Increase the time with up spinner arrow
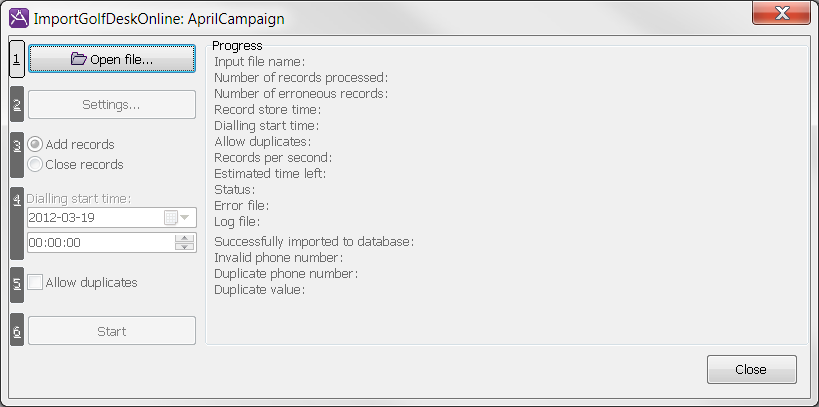This screenshot has height=407, width=819. pyautogui.click(x=185, y=238)
